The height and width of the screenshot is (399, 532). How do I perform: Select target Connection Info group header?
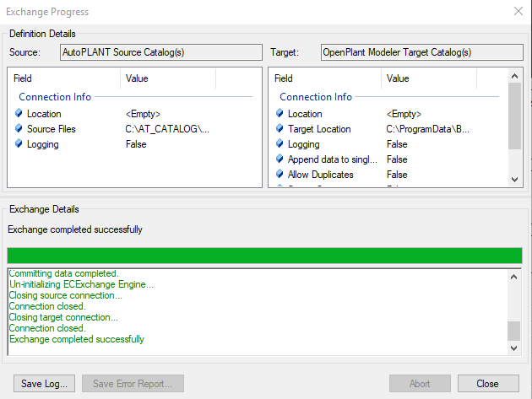click(x=316, y=97)
